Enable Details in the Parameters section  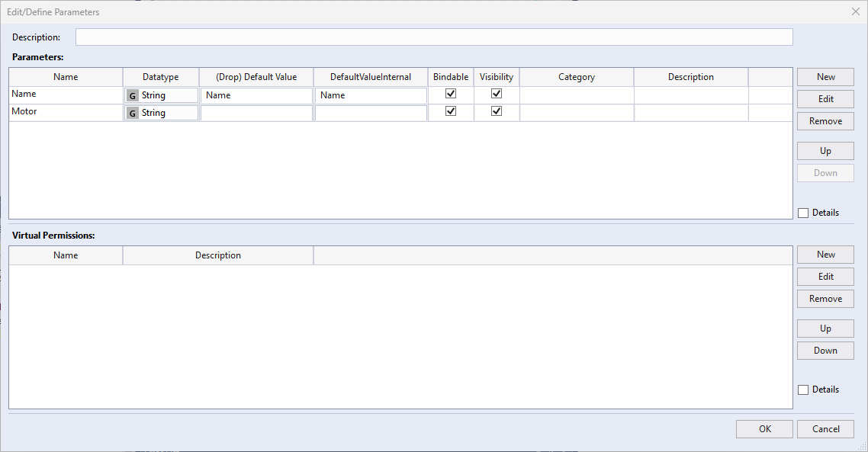[x=803, y=213]
